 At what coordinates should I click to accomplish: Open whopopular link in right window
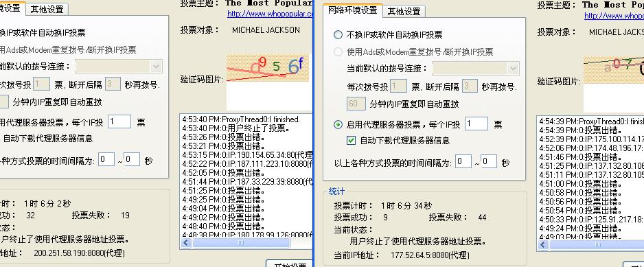tap(614, 16)
